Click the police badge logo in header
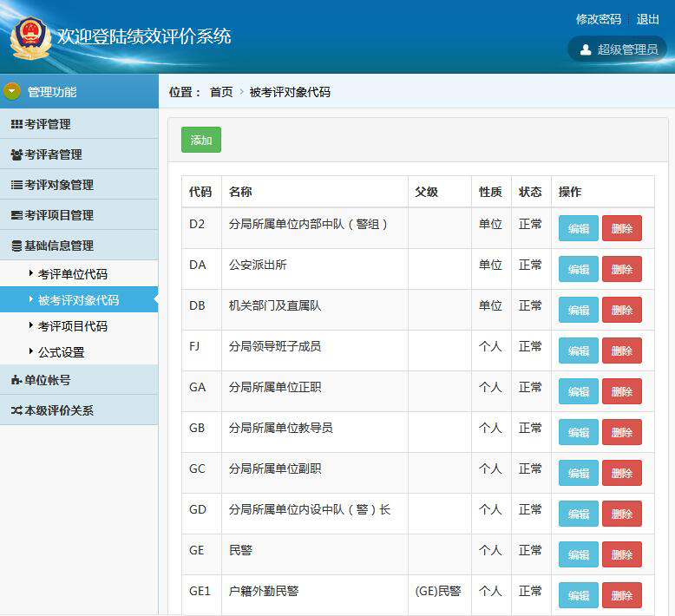 click(x=30, y=38)
